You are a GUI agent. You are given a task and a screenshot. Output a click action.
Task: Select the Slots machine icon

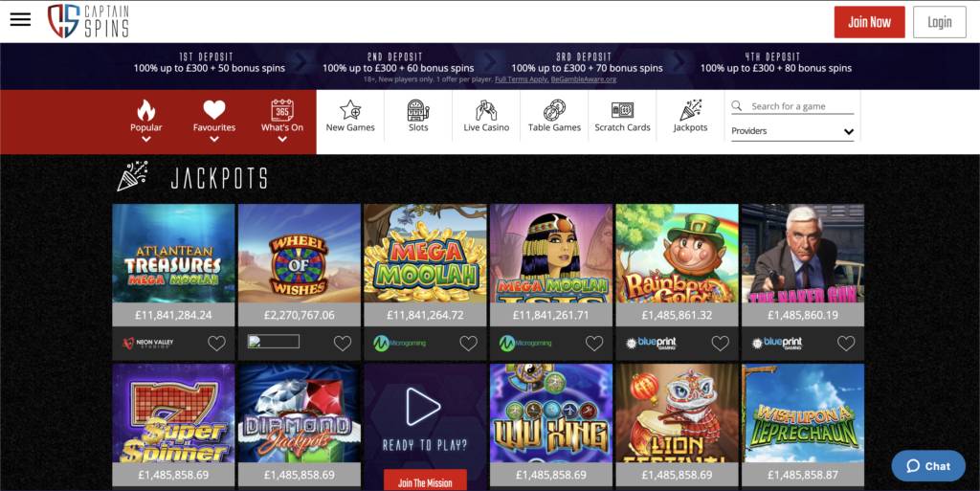coord(418,110)
